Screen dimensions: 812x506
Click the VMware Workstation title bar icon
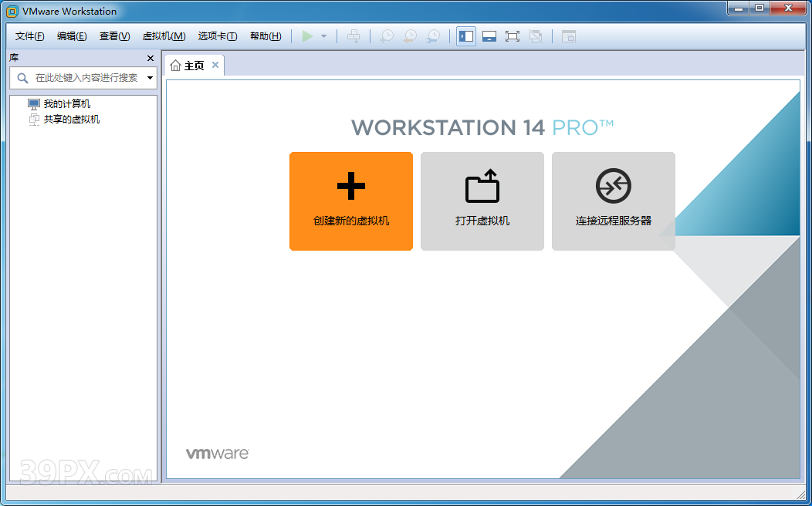coord(12,11)
